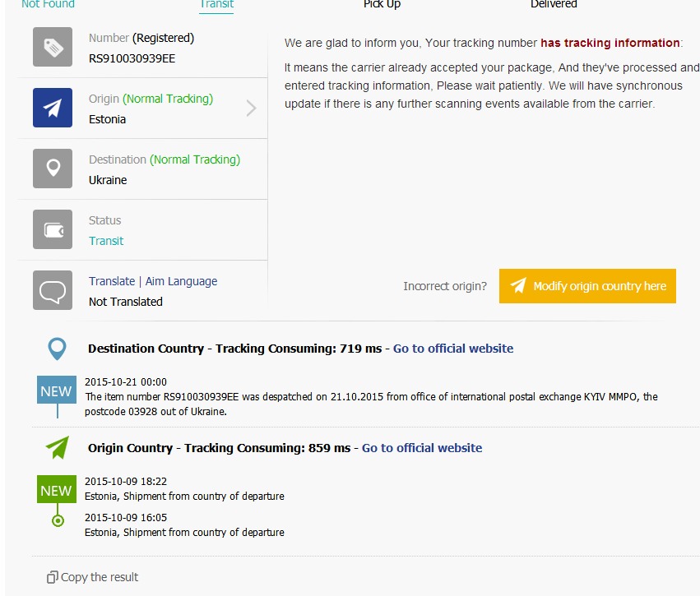Go to official website for Origin Country
This screenshot has width=700, height=596.
[x=422, y=448]
